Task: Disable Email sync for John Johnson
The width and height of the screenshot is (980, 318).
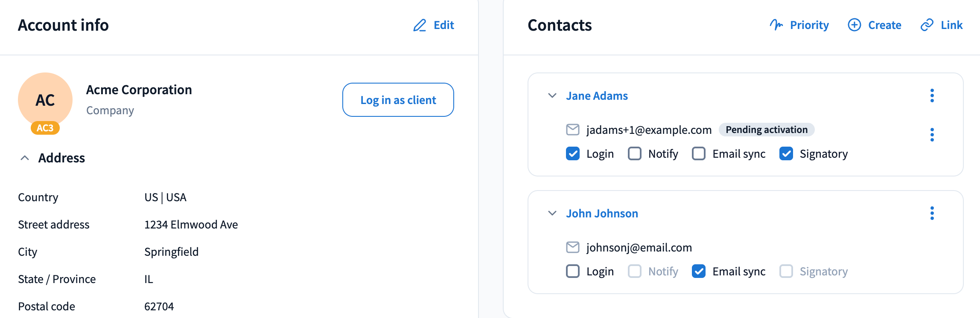Action: [x=698, y=271]
